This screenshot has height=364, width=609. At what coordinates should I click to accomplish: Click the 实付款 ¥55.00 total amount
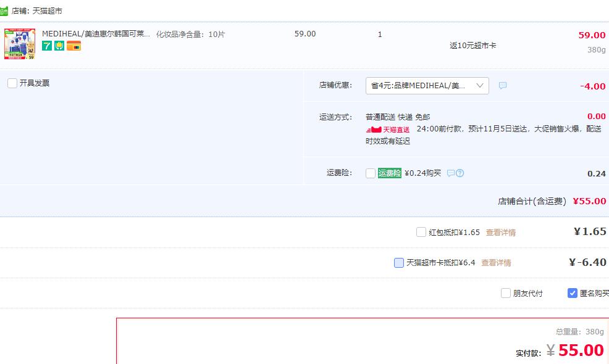(x=575, y=350)
